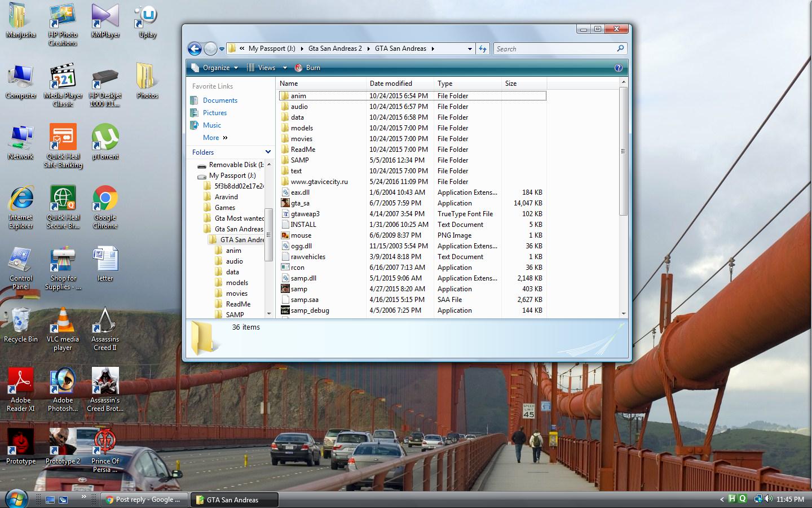Image resolution: width=812 pixels, height=508 pixels.
Task: Click Gta San Andreas 2 breadcrumb
Action: click(x=335, y=49)
